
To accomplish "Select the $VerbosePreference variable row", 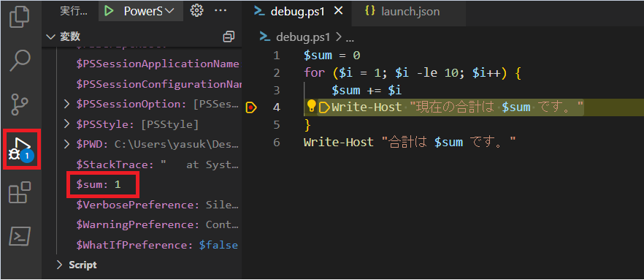I will (142, 205).
